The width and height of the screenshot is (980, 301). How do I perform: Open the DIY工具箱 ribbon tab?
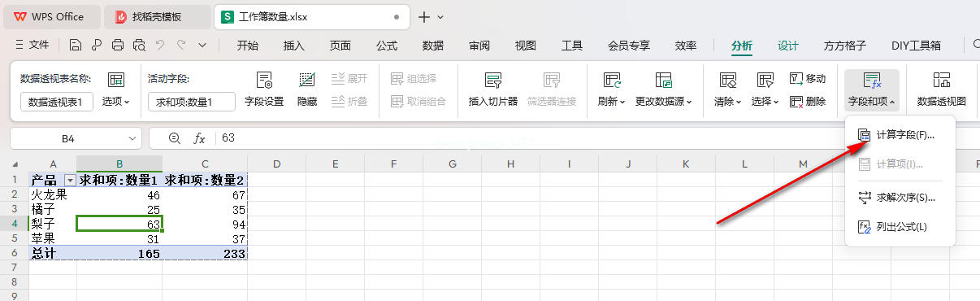pos(917,46)
